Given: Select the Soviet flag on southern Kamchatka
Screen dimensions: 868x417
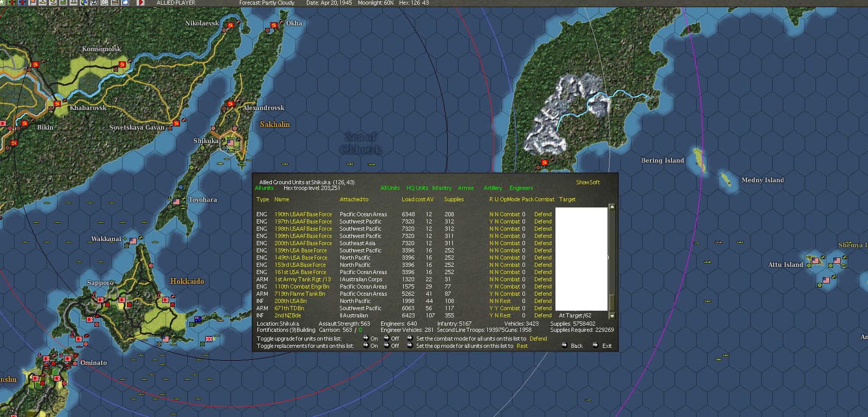Looking at the screenshot, I should tap(545, 163).
